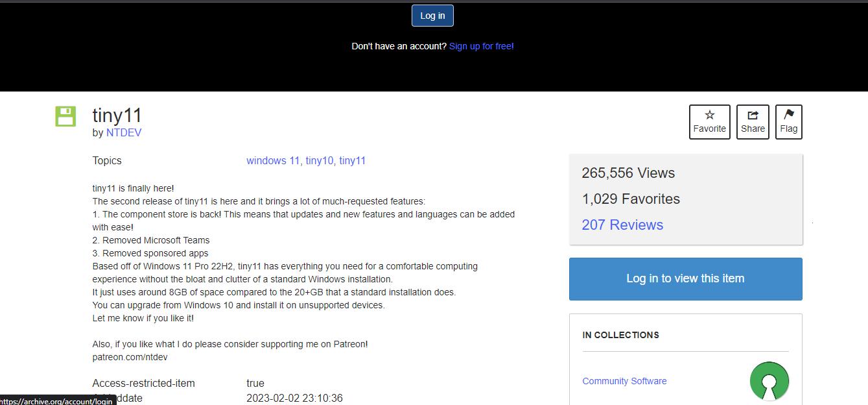Click Log in to view this item
868x405 pixels.
pos(685,278)
